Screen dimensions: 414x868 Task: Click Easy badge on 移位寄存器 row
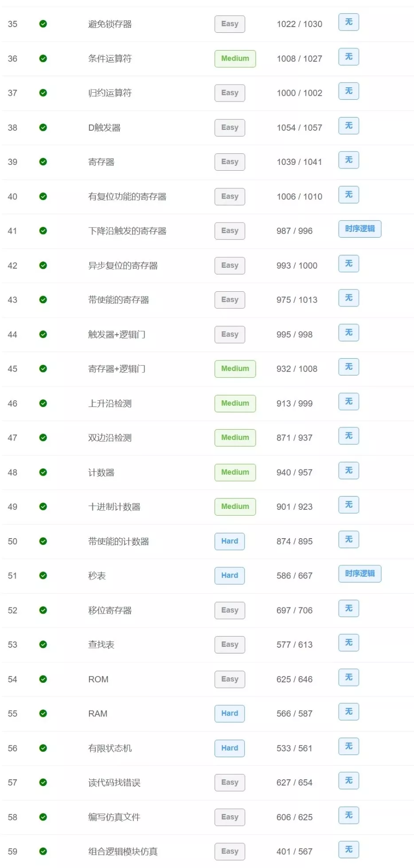(230, 610)
